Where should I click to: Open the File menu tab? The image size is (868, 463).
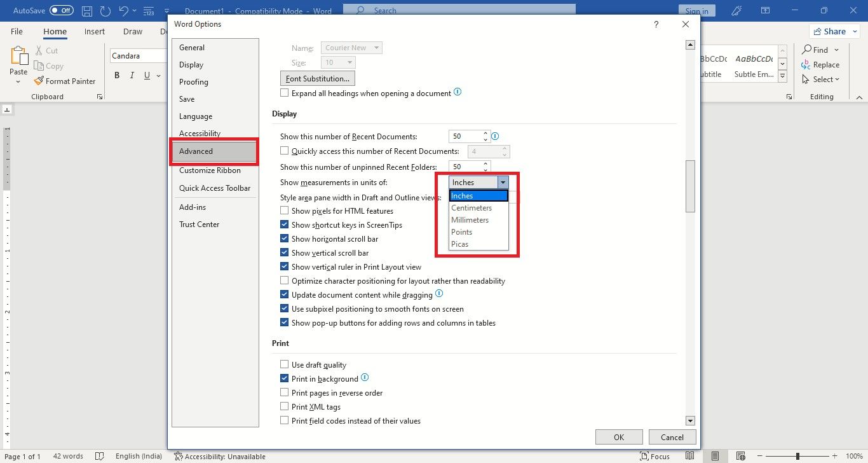pyautogui.click(x=17, y=31)
